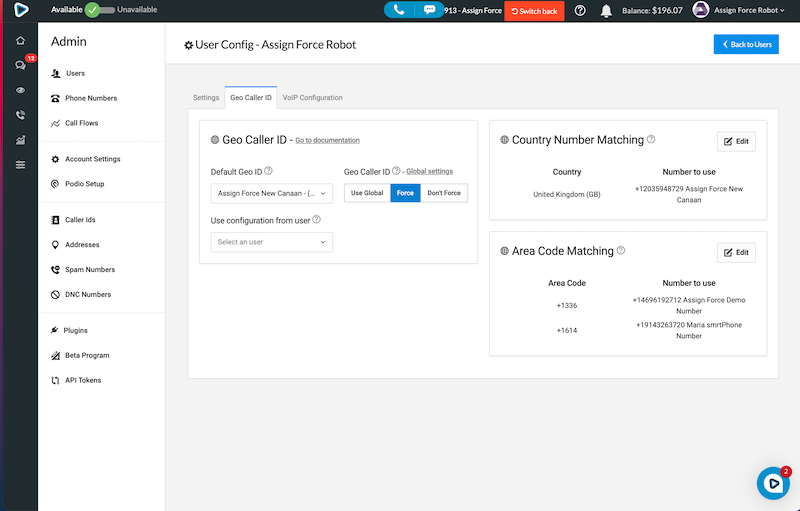
Task: Open the Go to documentation link
Action: click(327, 141)
